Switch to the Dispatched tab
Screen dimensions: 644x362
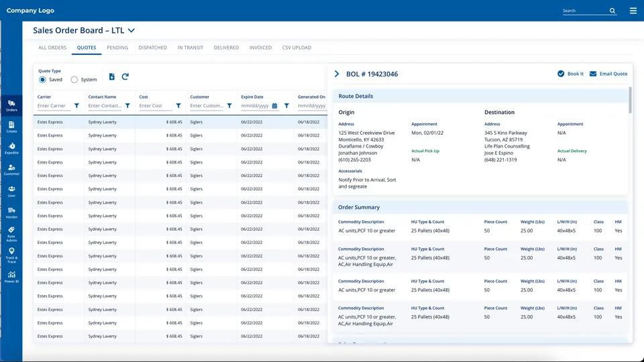153,48
